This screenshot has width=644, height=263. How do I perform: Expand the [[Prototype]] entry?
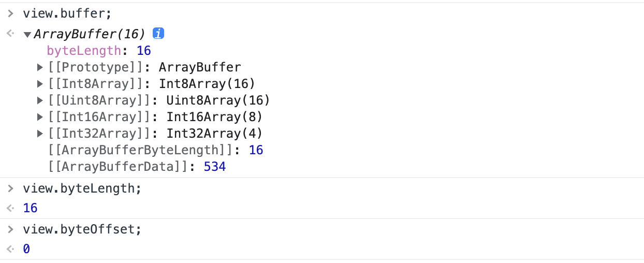[x=40, y=67]
